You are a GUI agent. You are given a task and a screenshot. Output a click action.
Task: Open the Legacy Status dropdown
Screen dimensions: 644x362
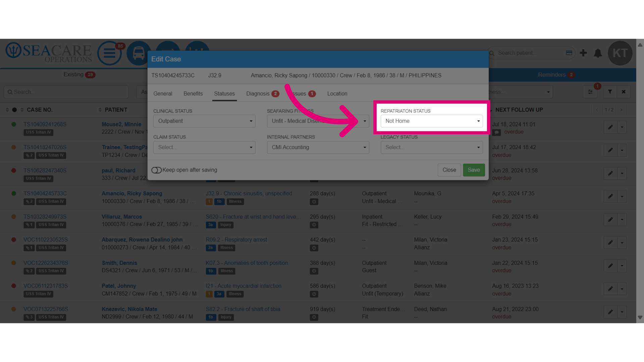432,147
